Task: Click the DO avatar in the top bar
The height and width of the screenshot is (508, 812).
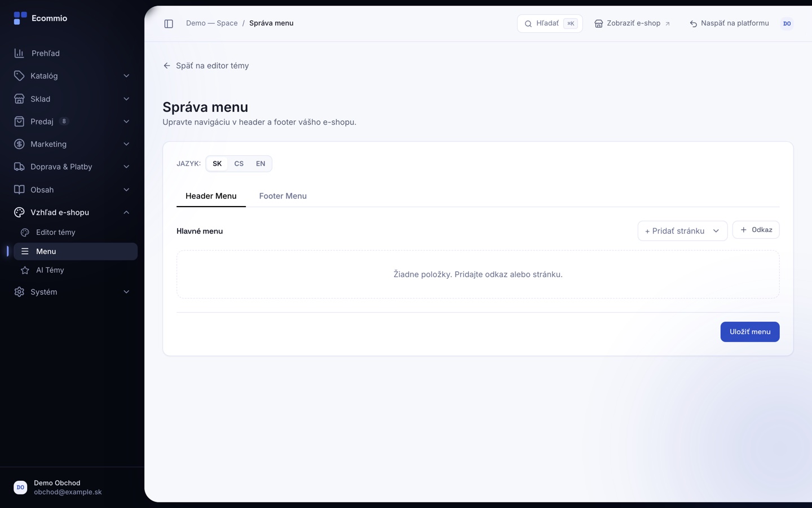Action: click(x=787, y=24)
